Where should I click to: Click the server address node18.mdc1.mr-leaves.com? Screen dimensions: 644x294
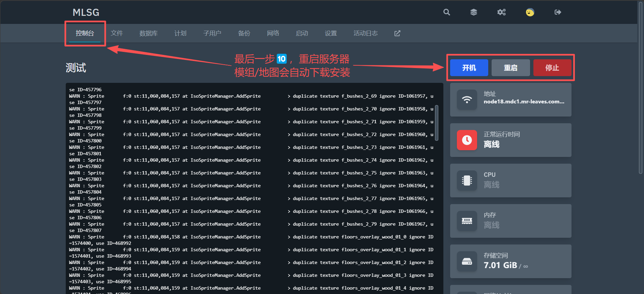524,101
